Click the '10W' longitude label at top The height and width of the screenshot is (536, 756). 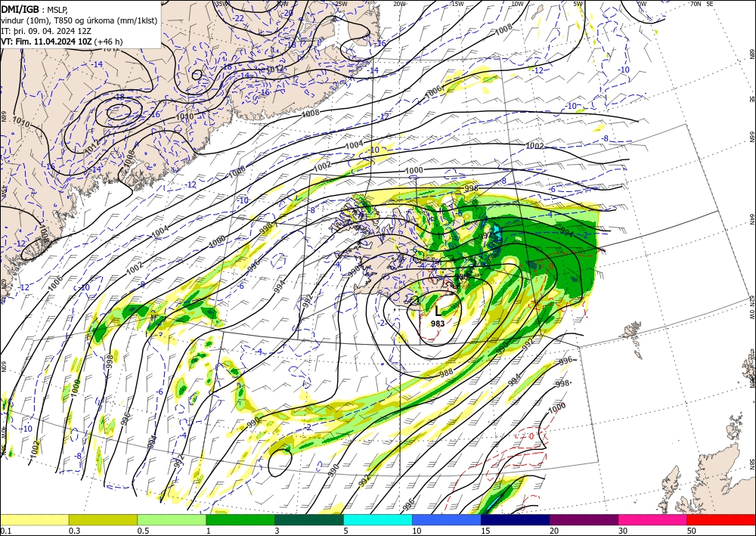[x=517, y=4]
